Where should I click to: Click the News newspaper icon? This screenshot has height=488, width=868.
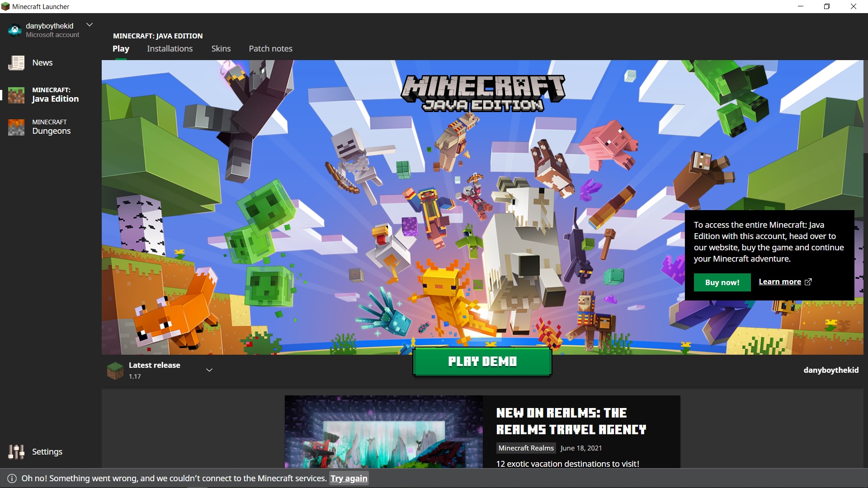(x=16, y=63)
